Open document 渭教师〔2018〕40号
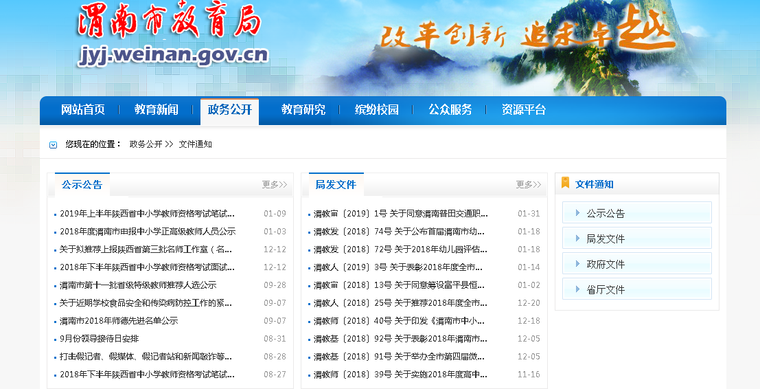This screenshot has height=389, width=760. 399,321
